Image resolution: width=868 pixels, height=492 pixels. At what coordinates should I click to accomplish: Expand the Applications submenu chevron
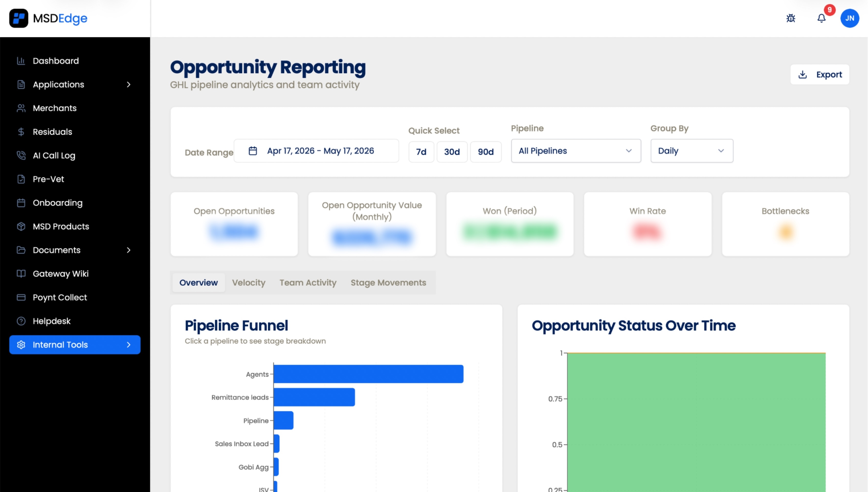point(128,84)
